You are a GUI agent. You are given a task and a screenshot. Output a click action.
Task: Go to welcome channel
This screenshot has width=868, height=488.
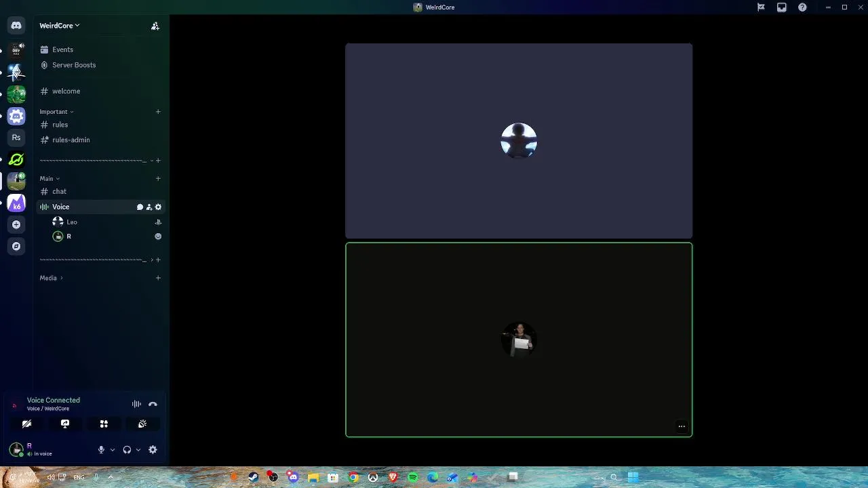tap(101, 91)
